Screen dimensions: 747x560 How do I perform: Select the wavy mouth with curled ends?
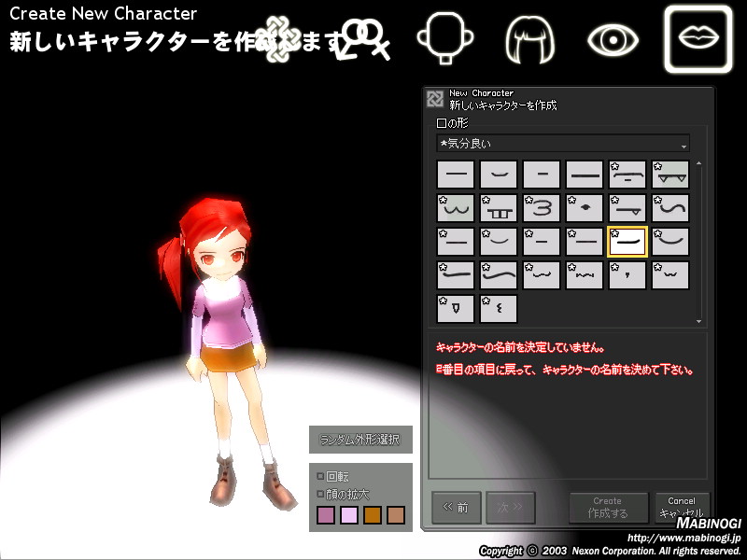click(x=542, y=274)
